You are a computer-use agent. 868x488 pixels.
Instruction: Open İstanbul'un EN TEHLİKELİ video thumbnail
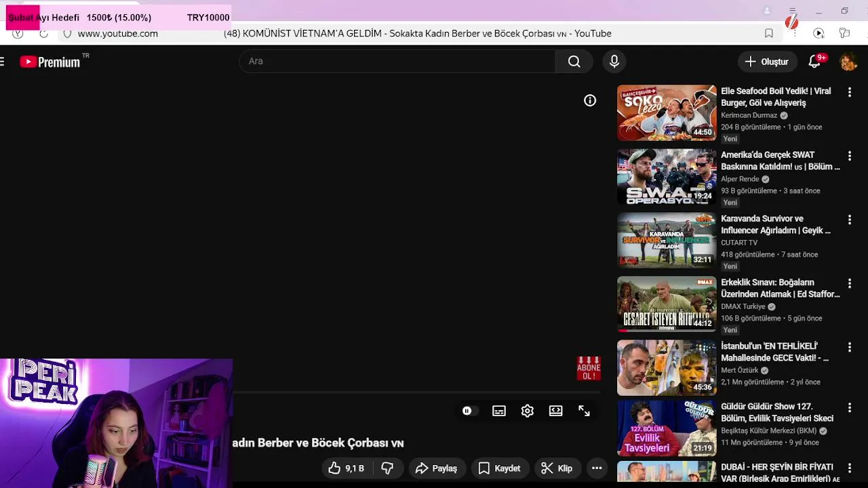667,367
